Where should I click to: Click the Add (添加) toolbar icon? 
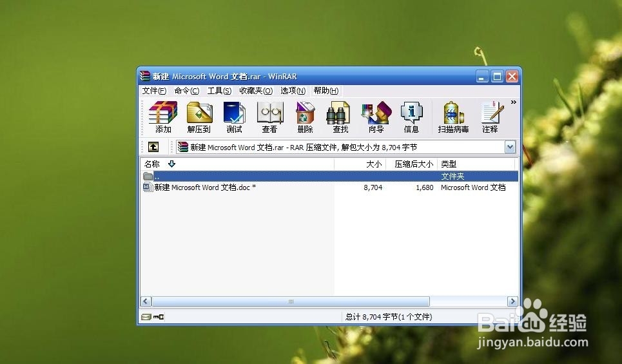(163, 117)
